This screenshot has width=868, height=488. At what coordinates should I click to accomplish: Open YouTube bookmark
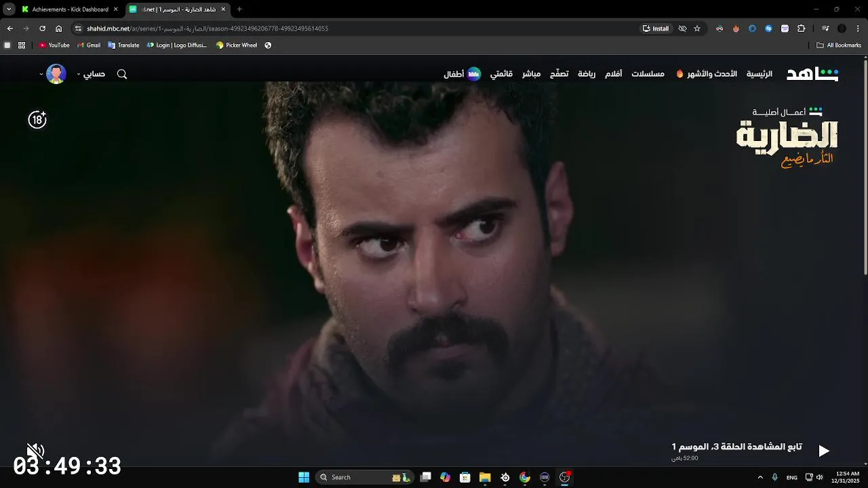(54, 45)
